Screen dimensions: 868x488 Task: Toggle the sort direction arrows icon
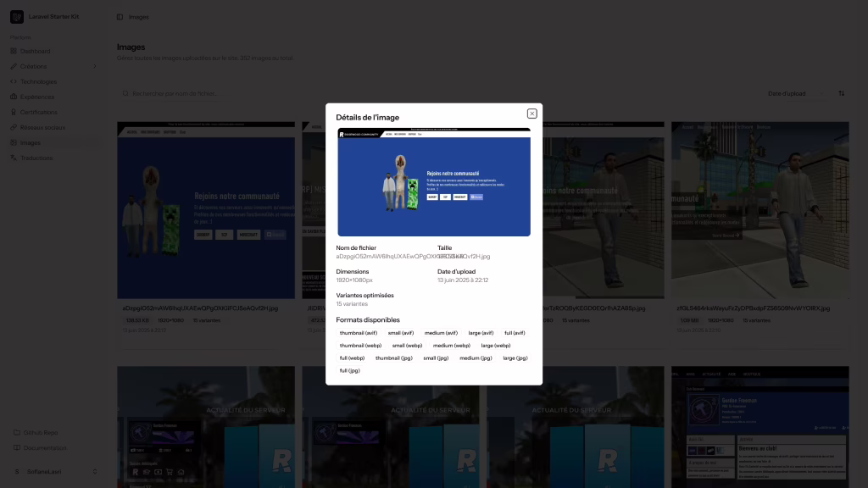coord(842,93)
